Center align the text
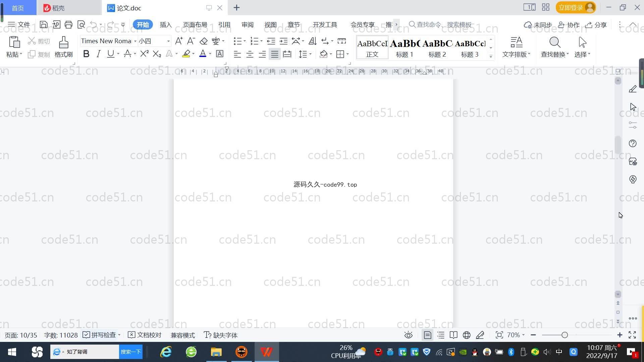 [250, 54]
